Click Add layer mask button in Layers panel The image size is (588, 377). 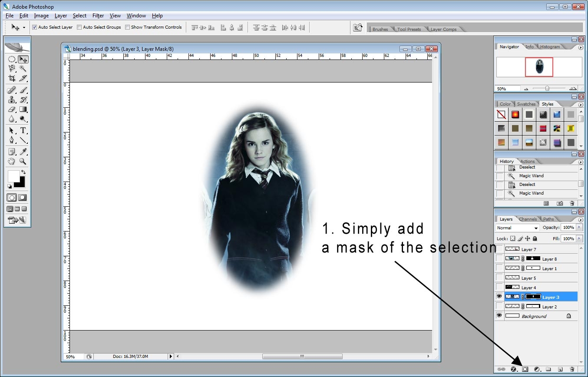[525, 369]
